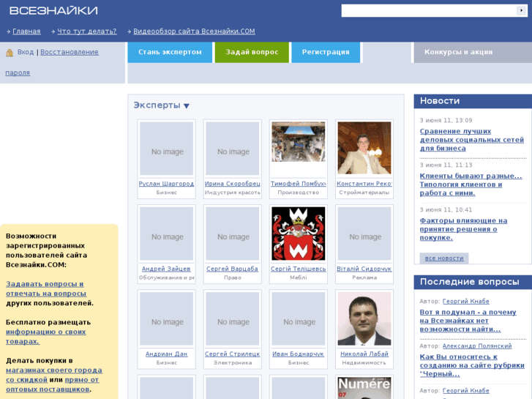The image size is (532, 399).
Task: Click the Новости panel header
Action: (x=473, y=101)
